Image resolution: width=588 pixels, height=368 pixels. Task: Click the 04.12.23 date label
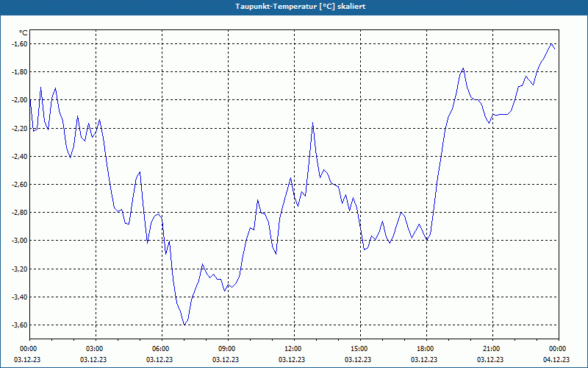tap(556, 359)
